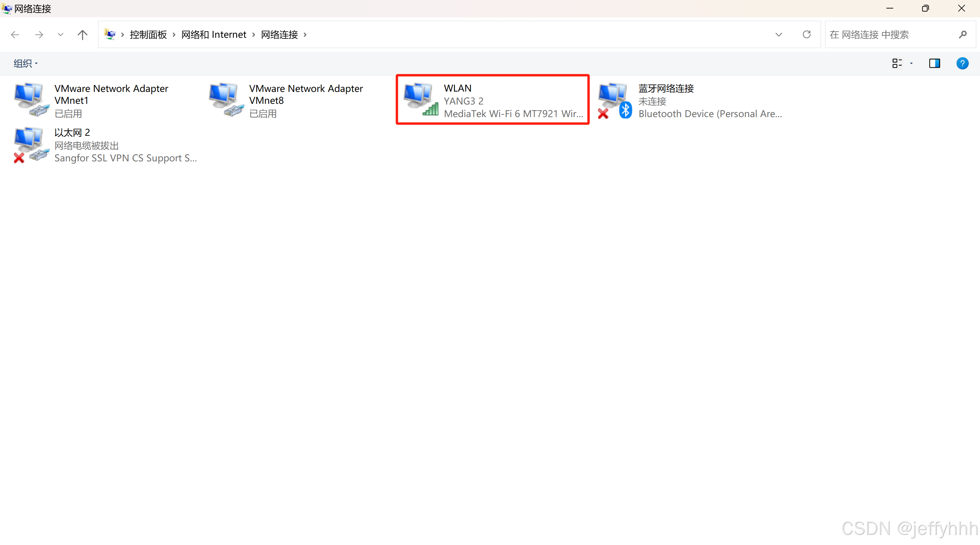The image size is (980, 545).
Task: Select the WLAN network adapter icon
Action: coord(420,100)
